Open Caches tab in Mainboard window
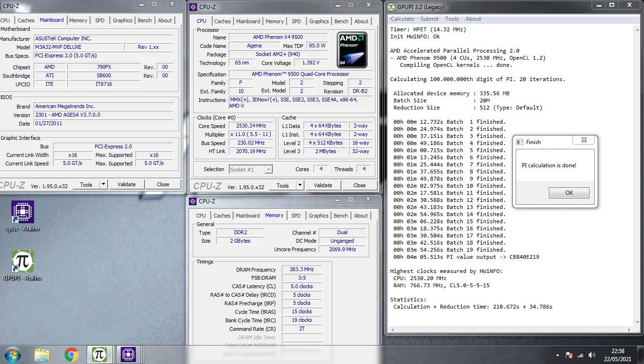Image resolution: width=644 pixels, height=364 pixels. [26, 20]
